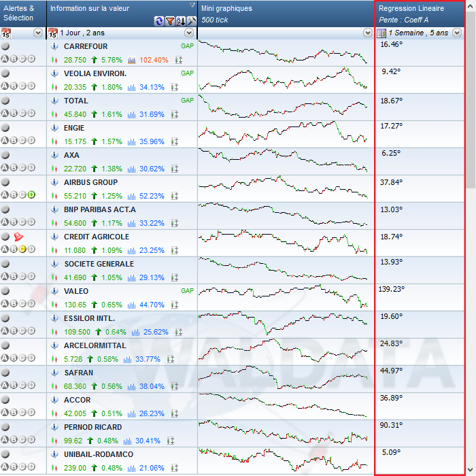Click the volume bars icon beside AXA 30.62%

(131, 169)
